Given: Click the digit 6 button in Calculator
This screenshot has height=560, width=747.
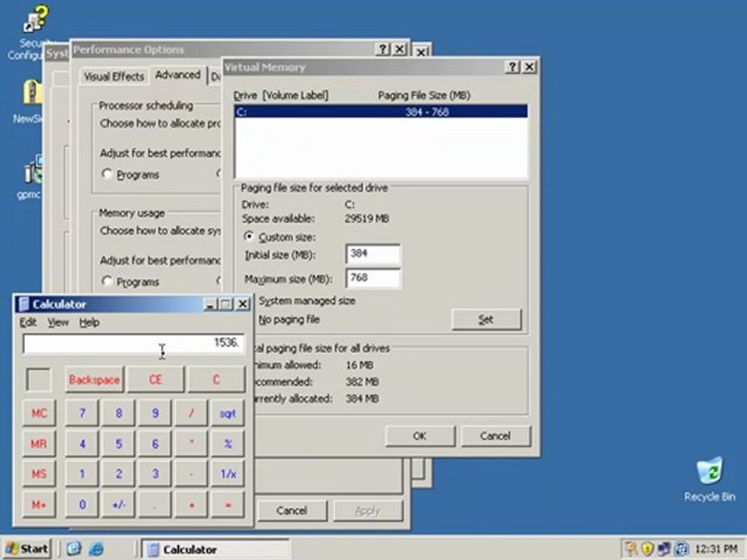Looking at the screenshot, I should [155, 444].
